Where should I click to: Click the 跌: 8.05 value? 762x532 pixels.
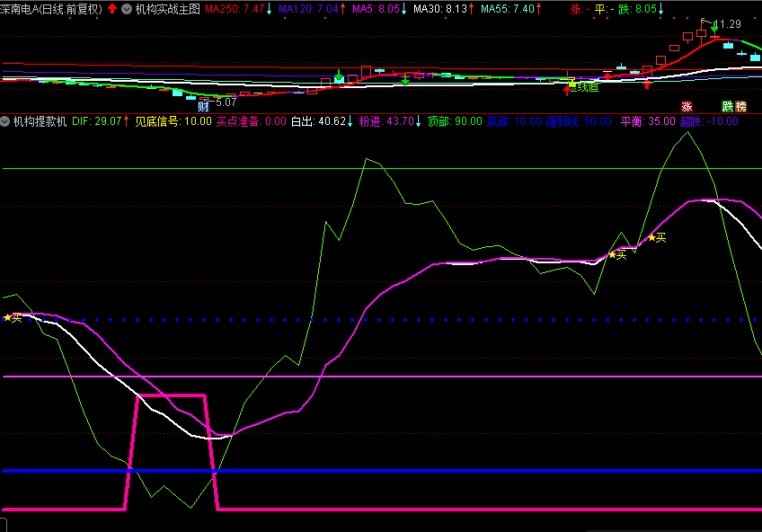click(637, 9)
